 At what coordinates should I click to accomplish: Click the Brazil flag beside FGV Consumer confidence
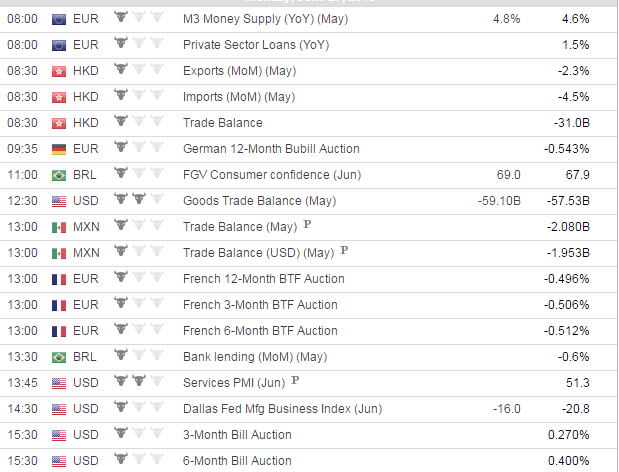pos(59,175)
